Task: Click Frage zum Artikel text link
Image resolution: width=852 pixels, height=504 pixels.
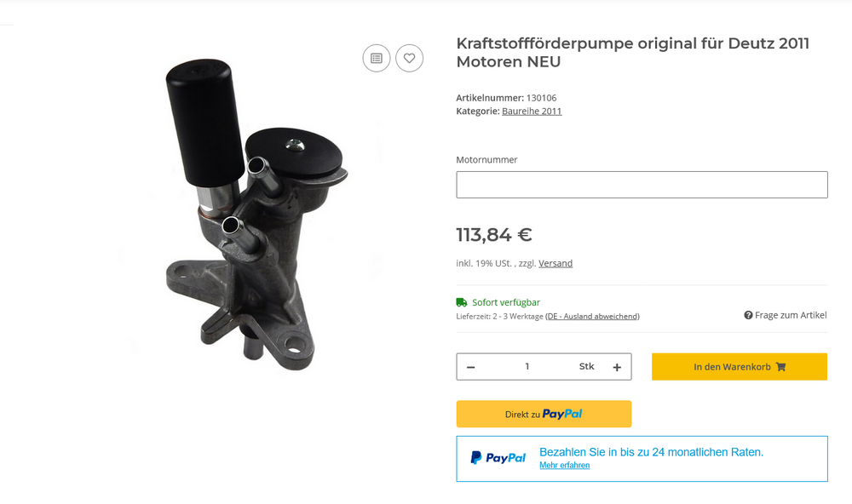Action: (791, 315)
